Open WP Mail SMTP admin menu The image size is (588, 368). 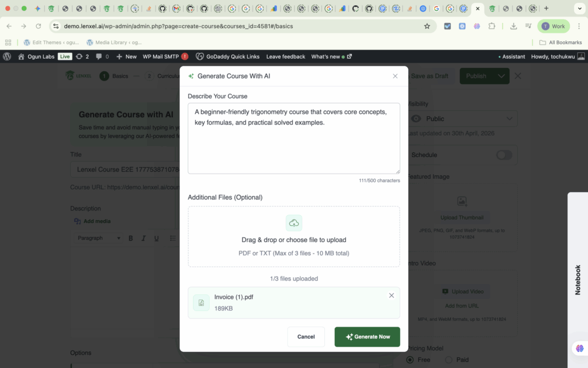click(x=165, y=56)
